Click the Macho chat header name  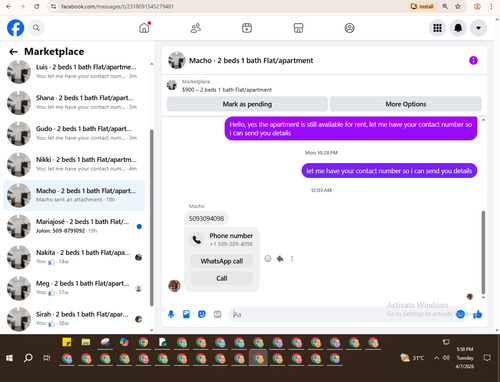click(251, 61)
